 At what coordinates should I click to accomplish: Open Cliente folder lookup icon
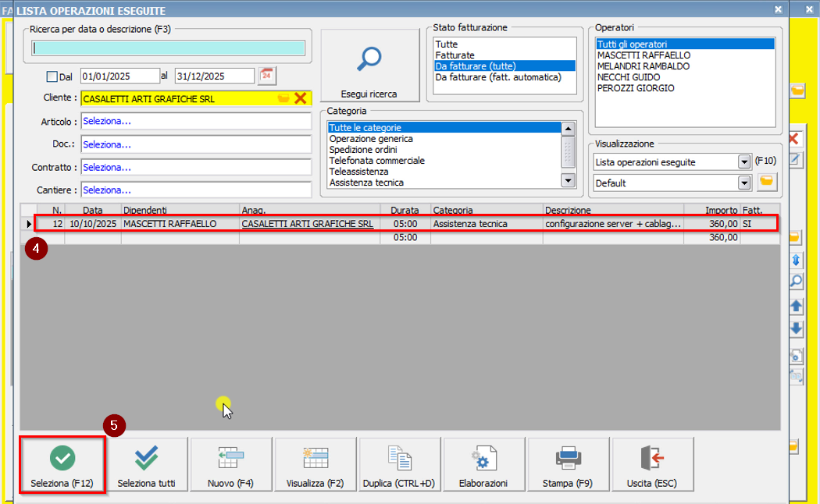(283, 98)
